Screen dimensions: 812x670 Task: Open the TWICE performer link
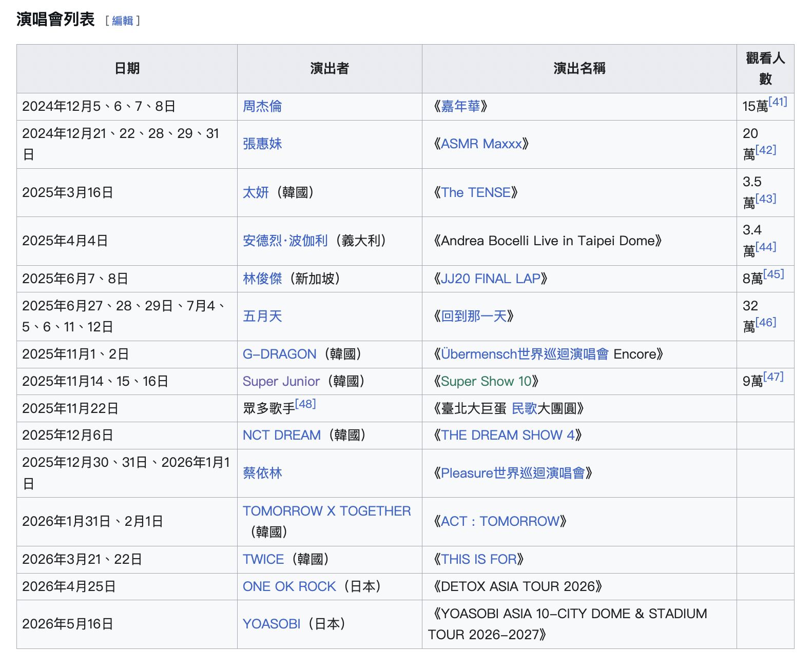coord(263,559)
